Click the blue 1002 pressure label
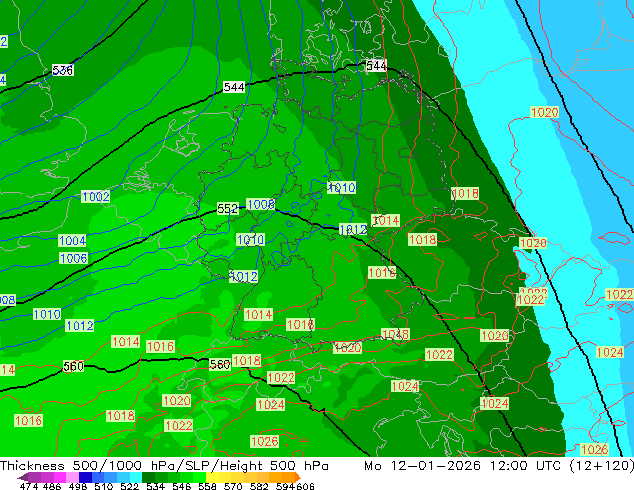The height and width of the screenshot is (490, 634). (96, 196)
